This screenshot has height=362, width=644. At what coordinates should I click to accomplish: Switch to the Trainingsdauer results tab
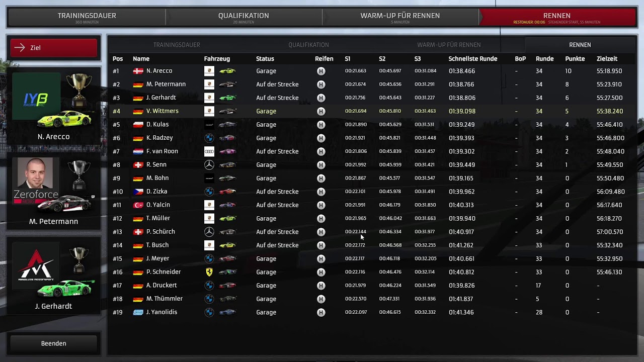[177, 45]
